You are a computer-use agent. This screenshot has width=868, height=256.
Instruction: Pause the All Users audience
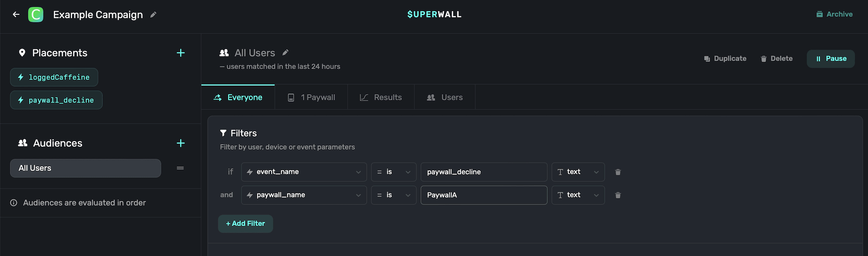pyautogui.click(x=830, y=59)
